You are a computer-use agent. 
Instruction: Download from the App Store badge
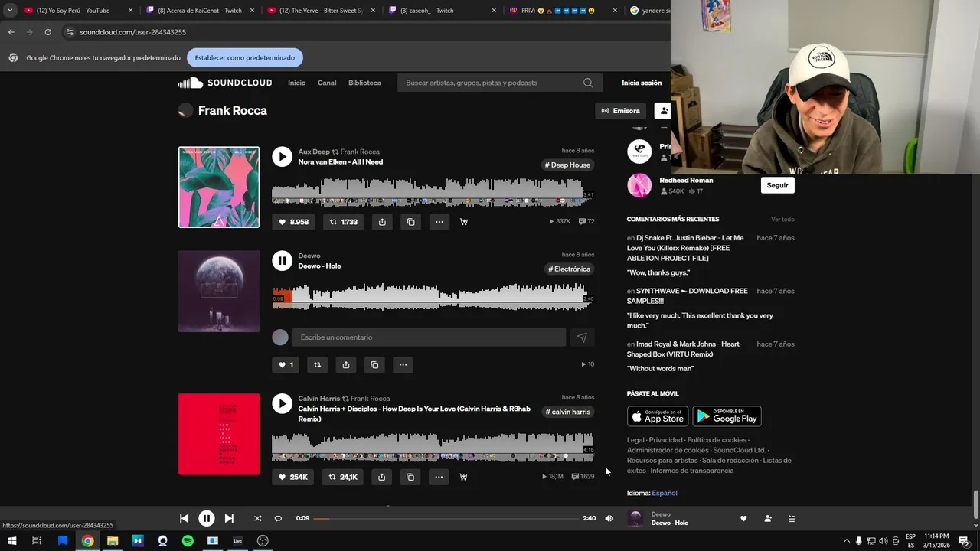coord(658,416)
